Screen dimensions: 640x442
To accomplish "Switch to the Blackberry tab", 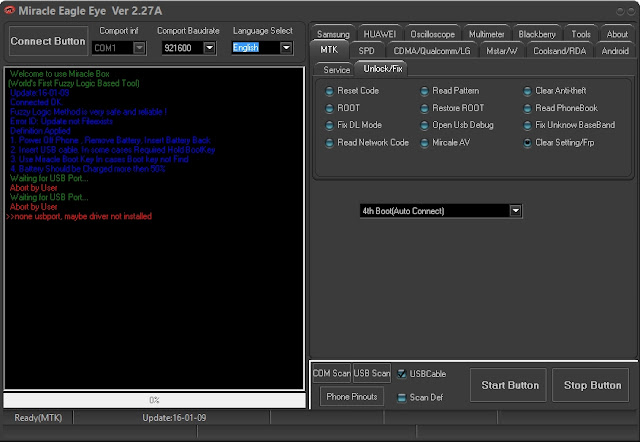I will coord(537,34).
